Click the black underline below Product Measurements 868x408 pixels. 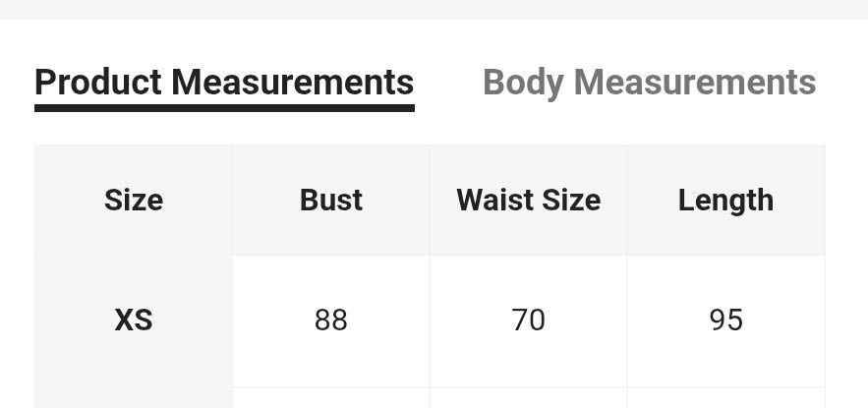(x=224, y=108)
